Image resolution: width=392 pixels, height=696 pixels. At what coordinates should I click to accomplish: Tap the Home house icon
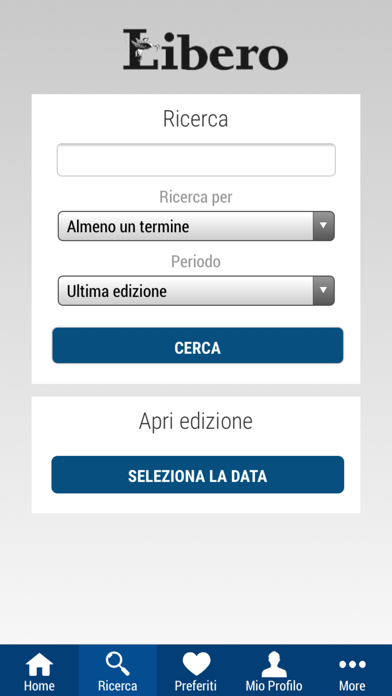[x=39, y=664]
